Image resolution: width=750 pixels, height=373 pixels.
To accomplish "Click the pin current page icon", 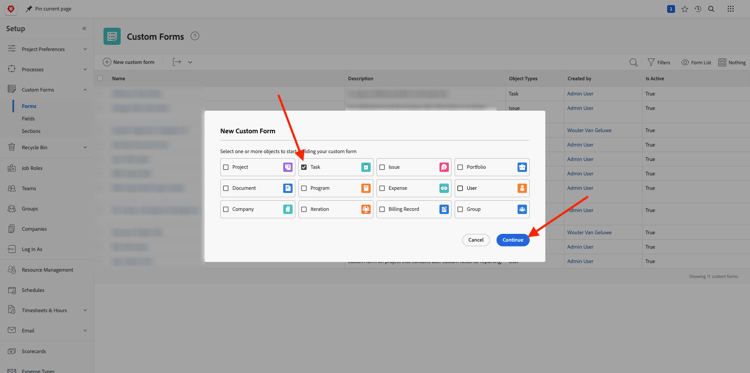I will (x=29, y=9).
